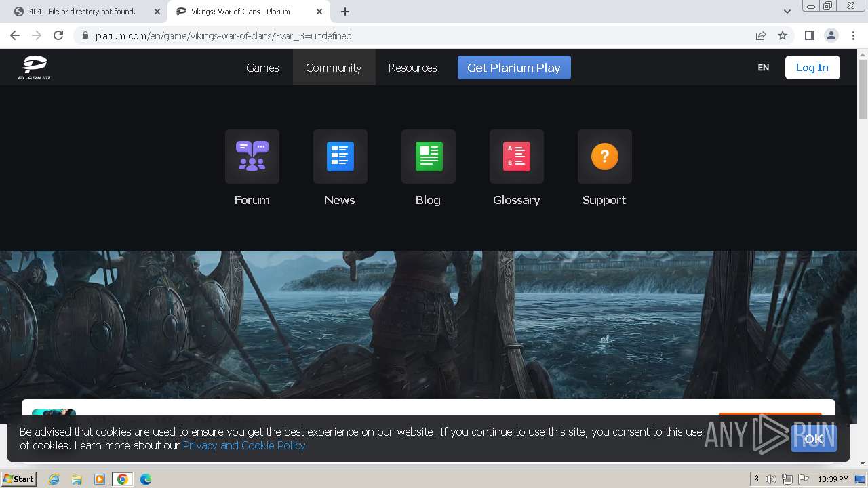Share this page icon in address bar
Screen dimensions: 868x488
(x=761, y=35)
